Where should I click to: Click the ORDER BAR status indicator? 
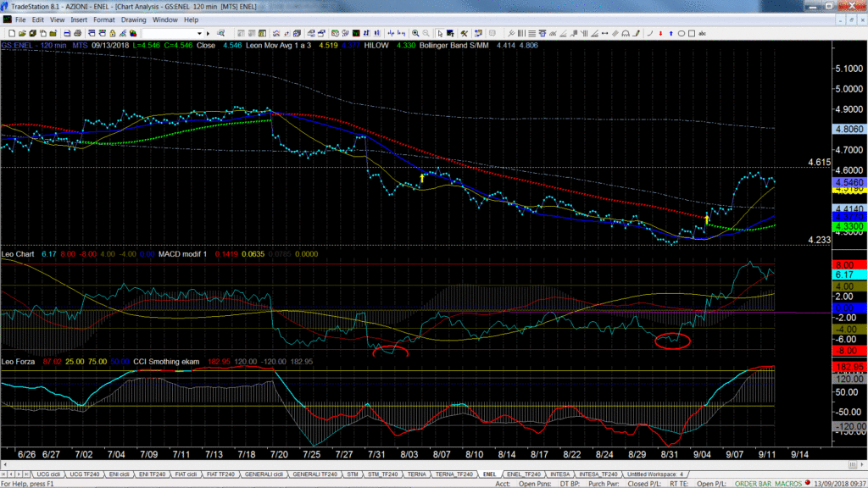point(751,484)
